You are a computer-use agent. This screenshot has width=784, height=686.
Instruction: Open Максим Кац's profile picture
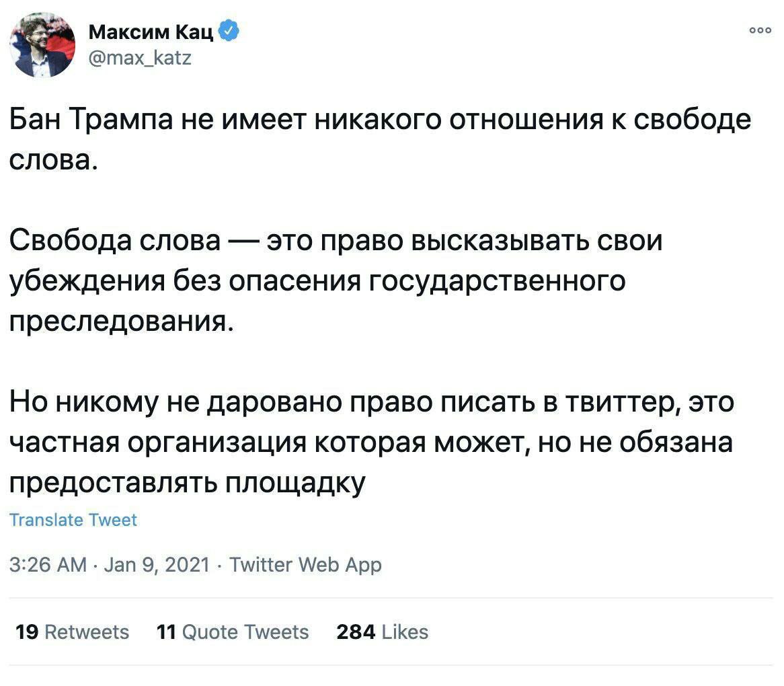coord(42,44)
